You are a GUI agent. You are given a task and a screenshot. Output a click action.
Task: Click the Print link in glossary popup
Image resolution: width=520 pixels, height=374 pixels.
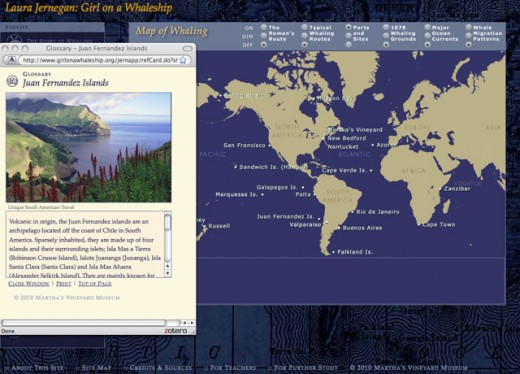(x=64, y=284)
